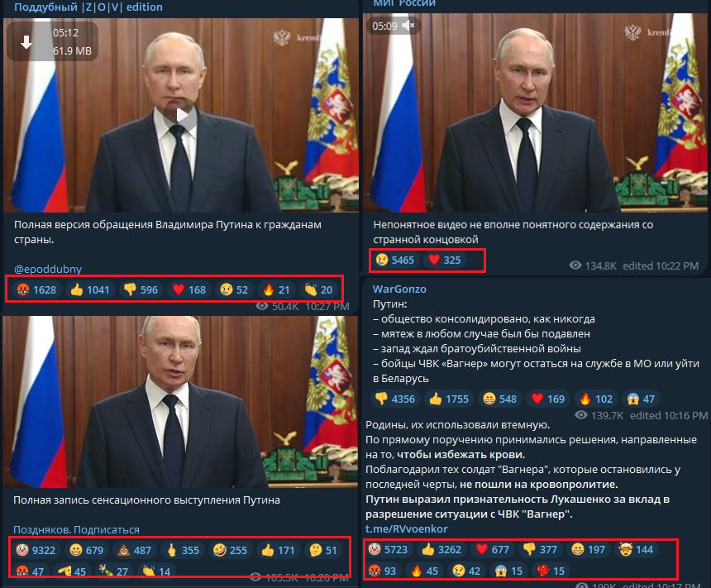Click the clown reaction with 5723
The width and height of the screenshot is (711, 588).
[x=388, y=549]
